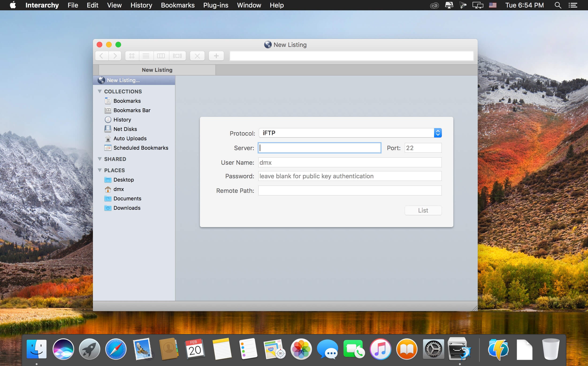Click the plus toolbar button
This screenshot has width=588, height=366.
[216, 56]
